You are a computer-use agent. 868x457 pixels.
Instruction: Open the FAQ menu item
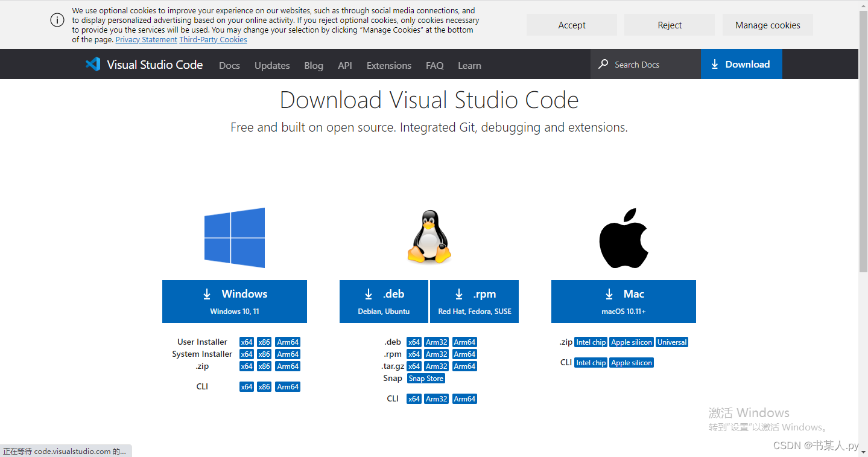click(435, 65)
